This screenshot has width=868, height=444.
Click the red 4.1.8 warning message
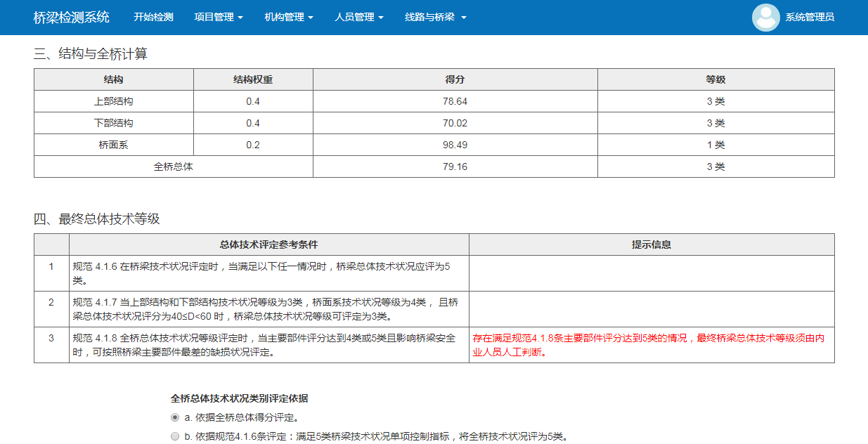[648, 345]
